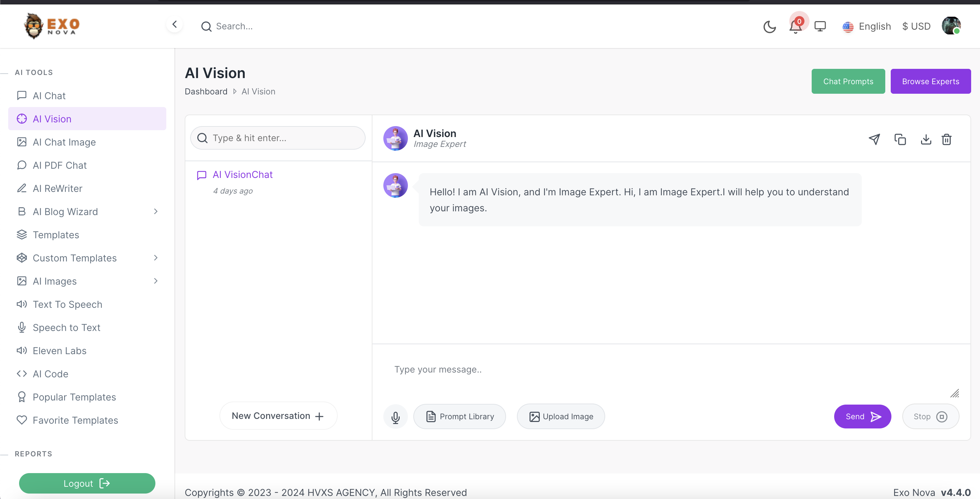980x499 pixels.
Task: Collapse the sidebar with the arrow button
Action: (174, 25)
